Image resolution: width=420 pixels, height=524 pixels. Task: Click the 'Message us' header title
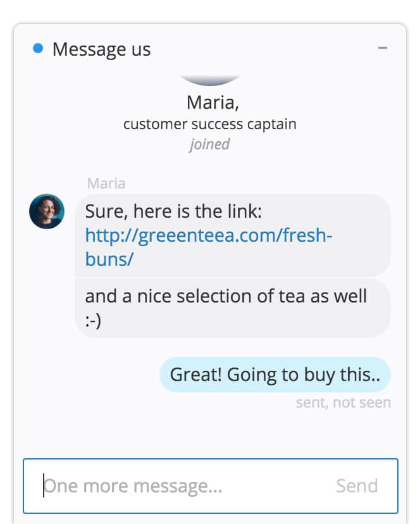102,49
